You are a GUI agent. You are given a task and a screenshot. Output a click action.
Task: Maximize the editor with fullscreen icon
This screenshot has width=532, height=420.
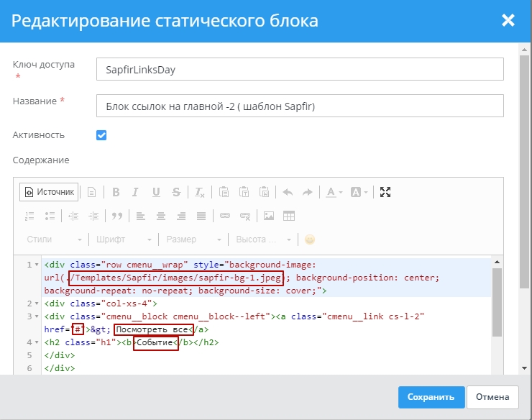[x=385, y=192]
